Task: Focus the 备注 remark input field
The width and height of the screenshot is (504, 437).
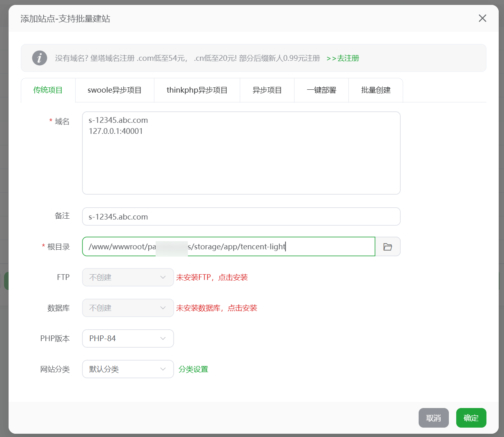Action: pos(241,217)
